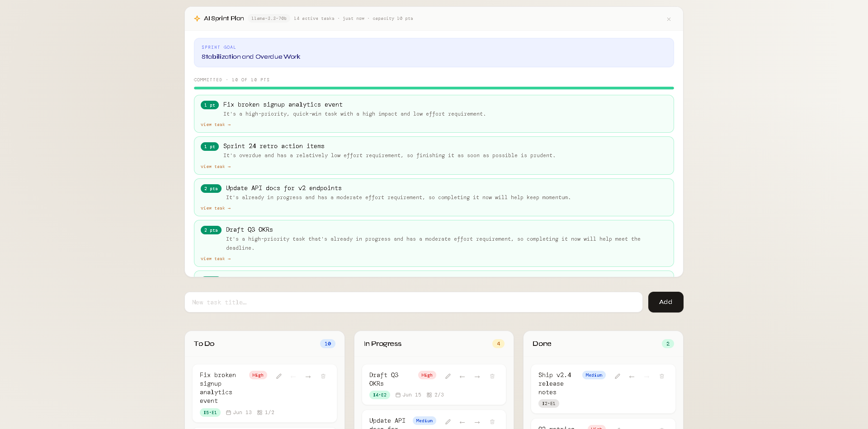Click Medium tag on Ship v2.4 release notes
The height and width of the screenshot is (429, 868).
tap(594, 375)
